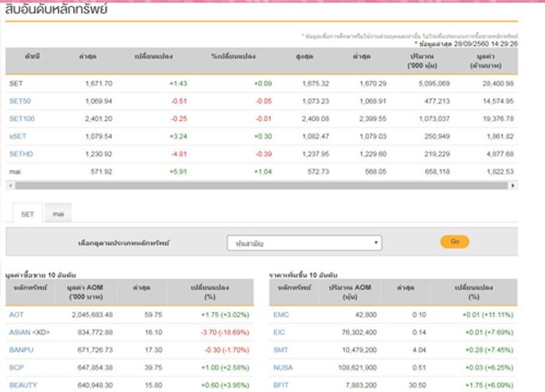Click the SET index row label
Image resolution: width=545 pixels, height=392 pixels.
16,83
